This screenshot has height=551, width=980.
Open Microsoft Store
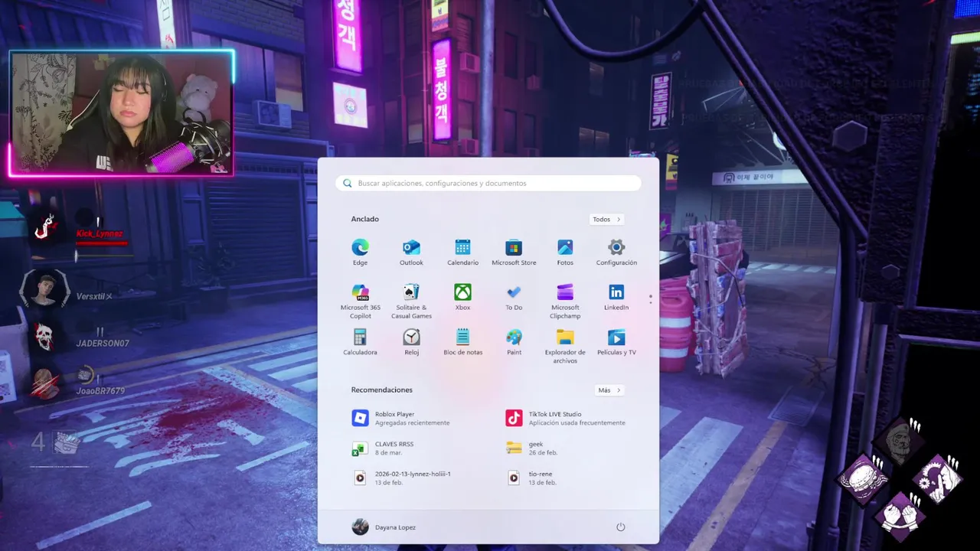[514, 253]
